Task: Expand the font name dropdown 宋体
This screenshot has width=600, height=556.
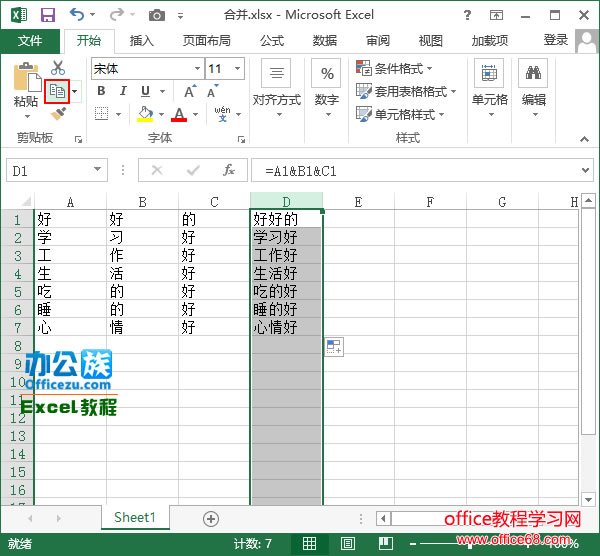Action: click(197, 68)
